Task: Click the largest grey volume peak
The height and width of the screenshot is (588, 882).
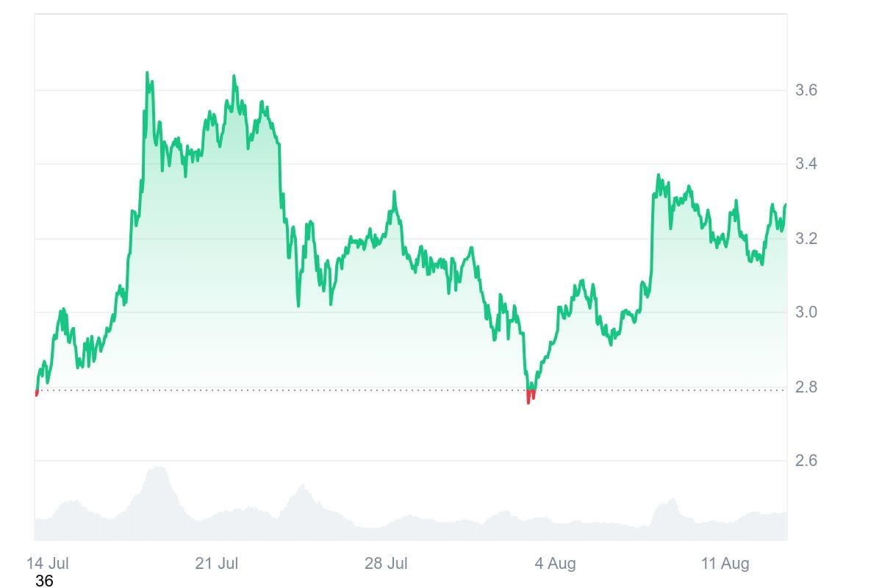Action: 156,467
